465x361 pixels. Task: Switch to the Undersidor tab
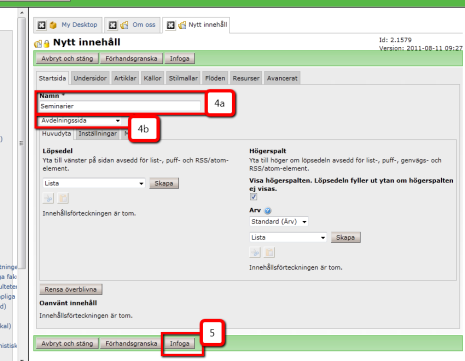(90, 78)
